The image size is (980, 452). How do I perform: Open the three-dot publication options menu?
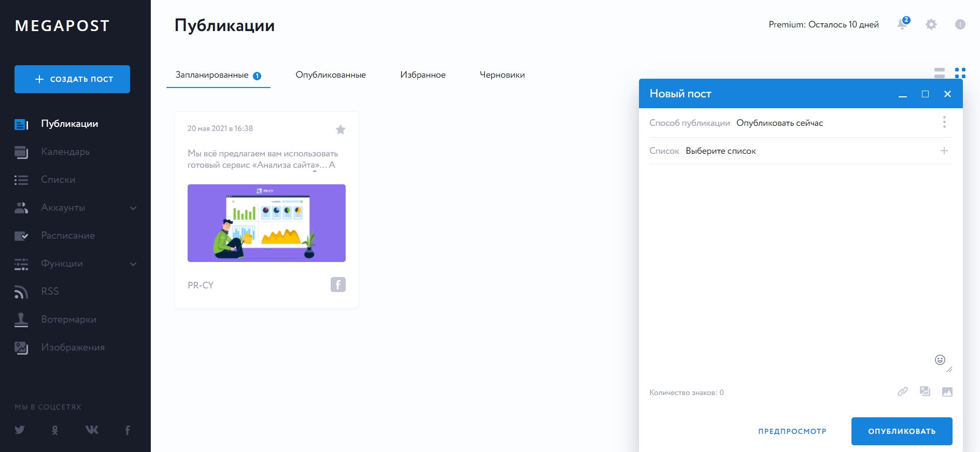coord(944,122)
